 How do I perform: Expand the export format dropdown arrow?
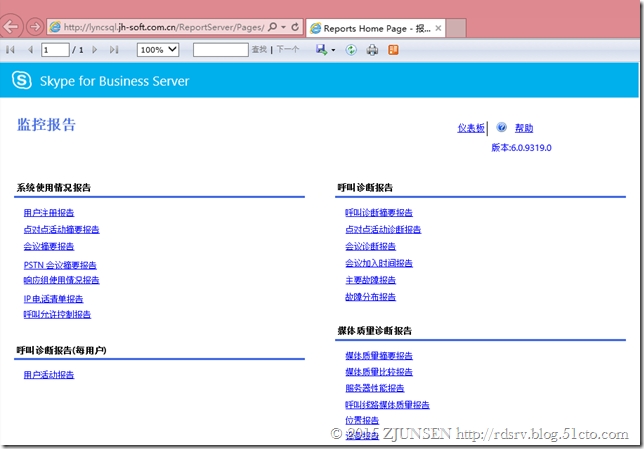click(x=333, y=51)
